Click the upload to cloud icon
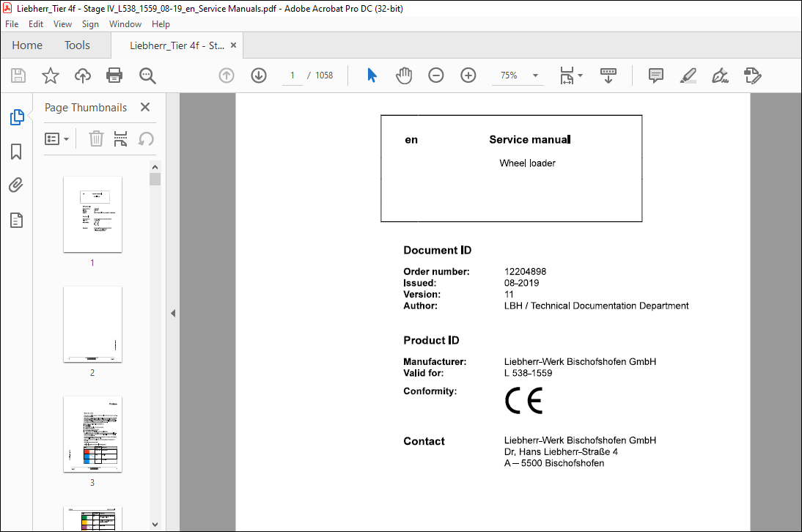This screenshot has height=532, width=802. 82,75
